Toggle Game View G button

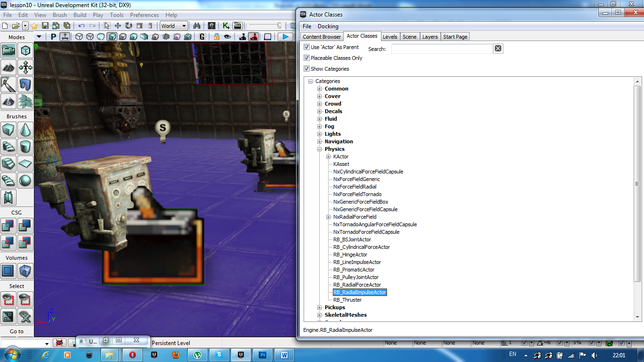pyautogui.click(x=202, y=37)
